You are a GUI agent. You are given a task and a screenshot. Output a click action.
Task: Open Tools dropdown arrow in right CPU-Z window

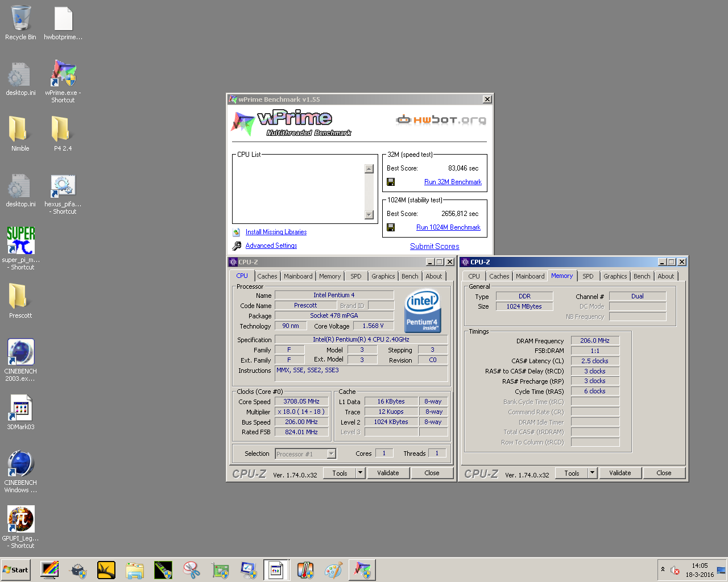pos(592,473)
